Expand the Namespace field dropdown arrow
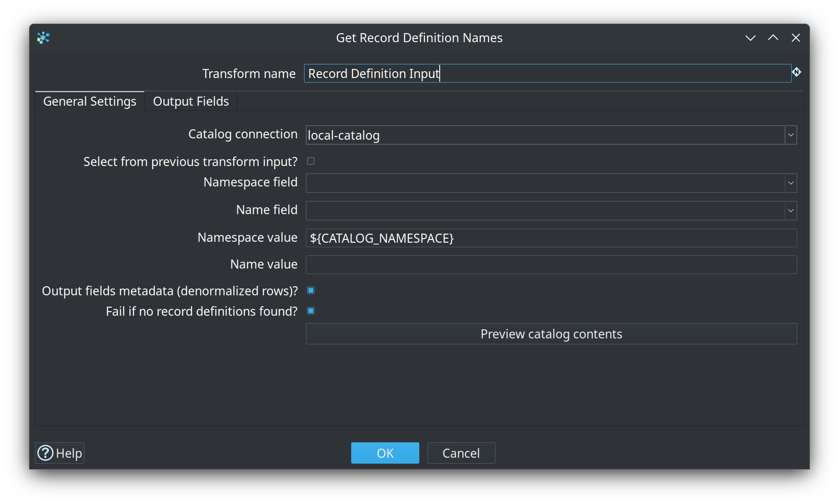 791,183
